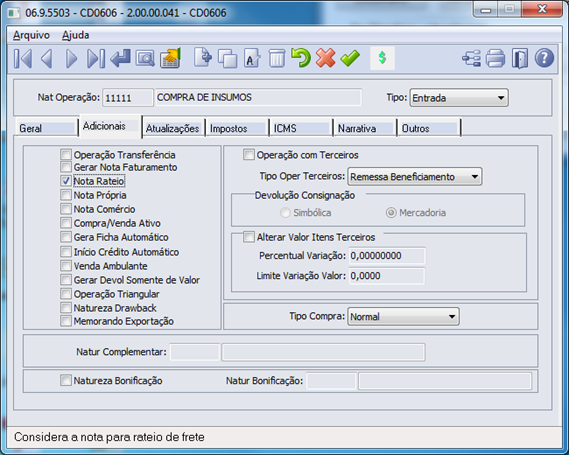Image resolution: width=569 pixels, height=455 pixels.
Task: Click Limite Variação Valor field
Action: pos(386,276)
